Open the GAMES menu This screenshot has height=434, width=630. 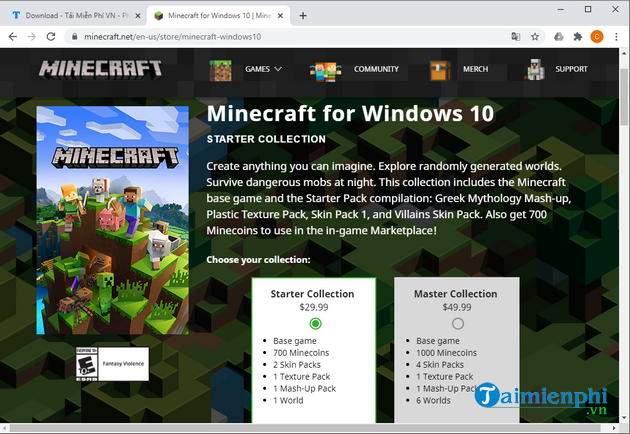point(258,69)
